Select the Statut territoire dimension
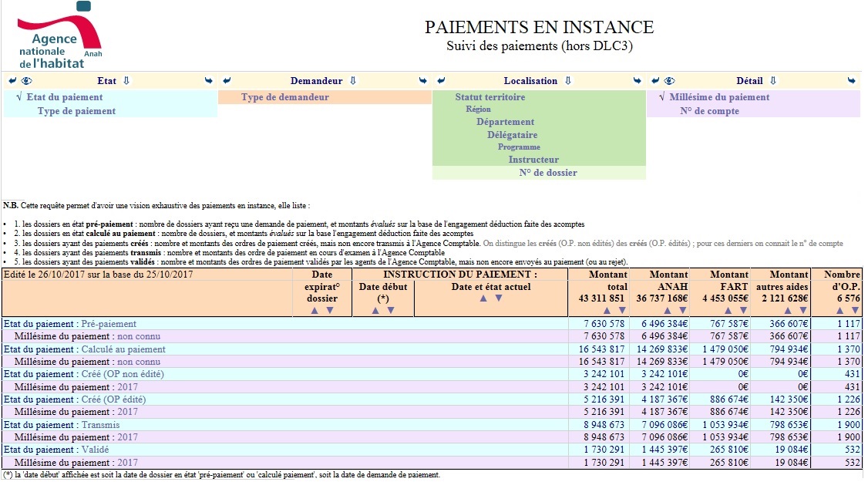868x482 pixels. 490,97
